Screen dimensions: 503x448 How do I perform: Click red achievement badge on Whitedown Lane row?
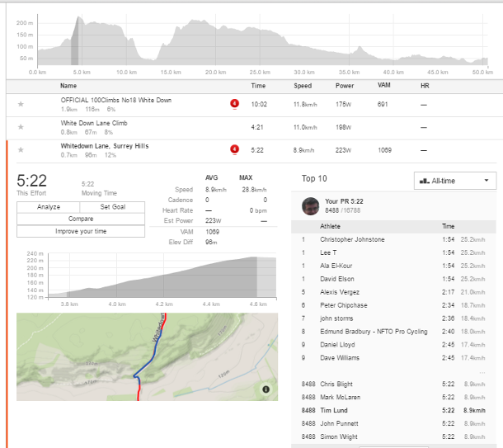click(x=234, y=149)
